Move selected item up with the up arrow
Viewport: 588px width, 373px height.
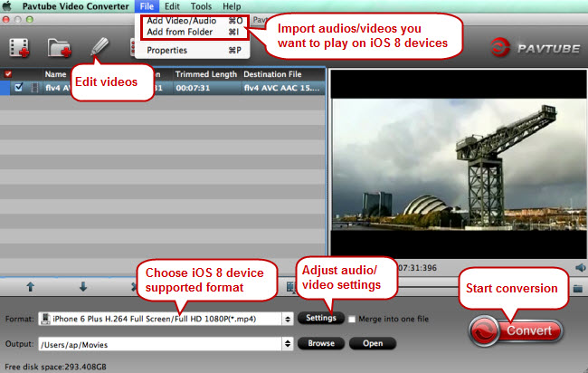coord(31,287)
